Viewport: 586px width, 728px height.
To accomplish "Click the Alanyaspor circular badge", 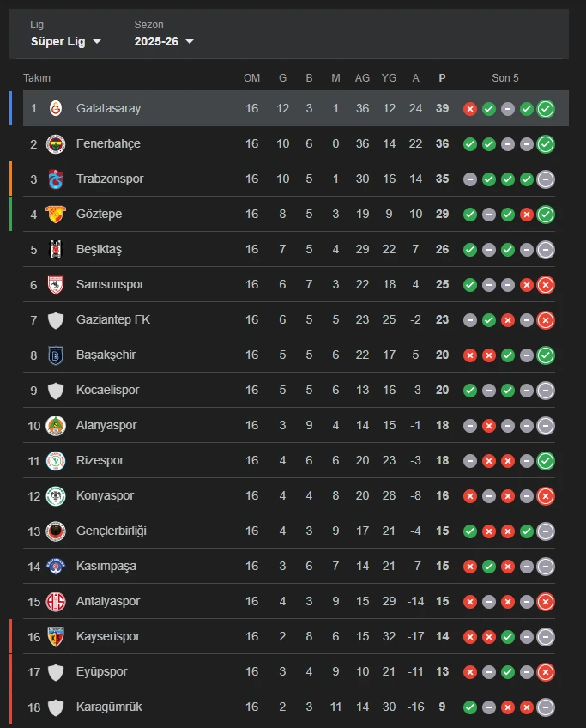I will 56,425.
